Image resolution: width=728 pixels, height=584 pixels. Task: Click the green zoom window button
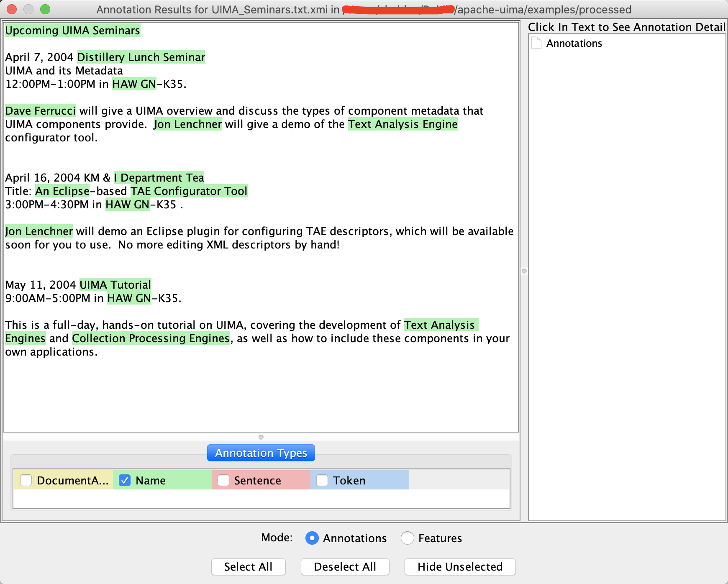45,9
